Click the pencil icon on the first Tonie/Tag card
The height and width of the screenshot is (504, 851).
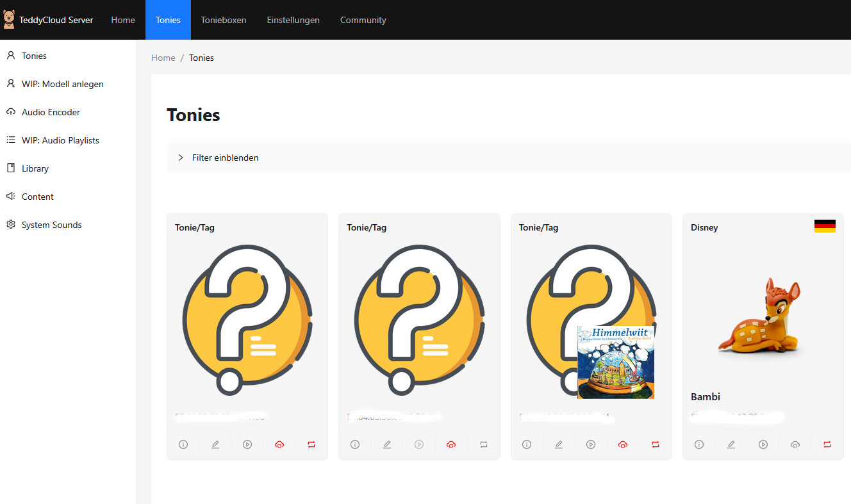click(215, 444)
